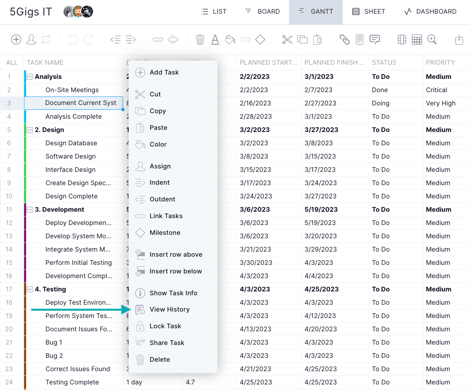Click the link tasks chain icon in toolbar
This screenshot has width=470, height=390.
158,40
